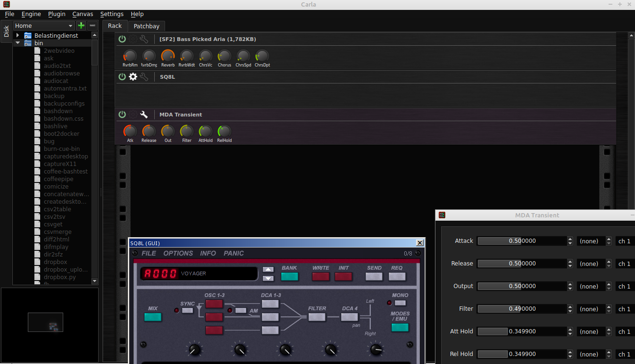Image resolution: width=635 pixels, height=364 pixels.
Task: Open the Help menu
Action: coord(137,14)
